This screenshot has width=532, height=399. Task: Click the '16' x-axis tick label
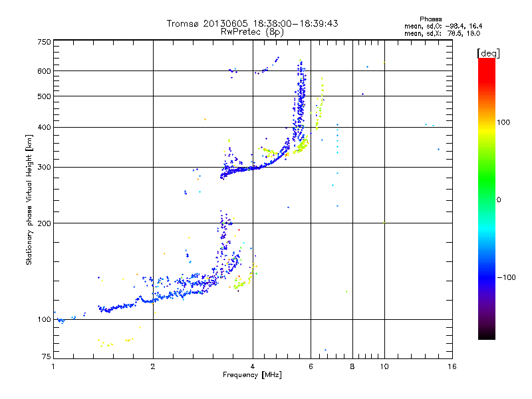452,366
